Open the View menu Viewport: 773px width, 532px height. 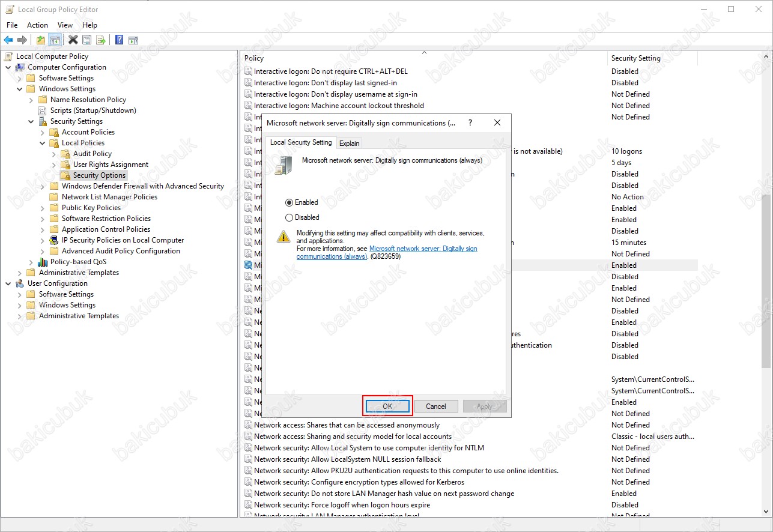click(x=65, y=25)
